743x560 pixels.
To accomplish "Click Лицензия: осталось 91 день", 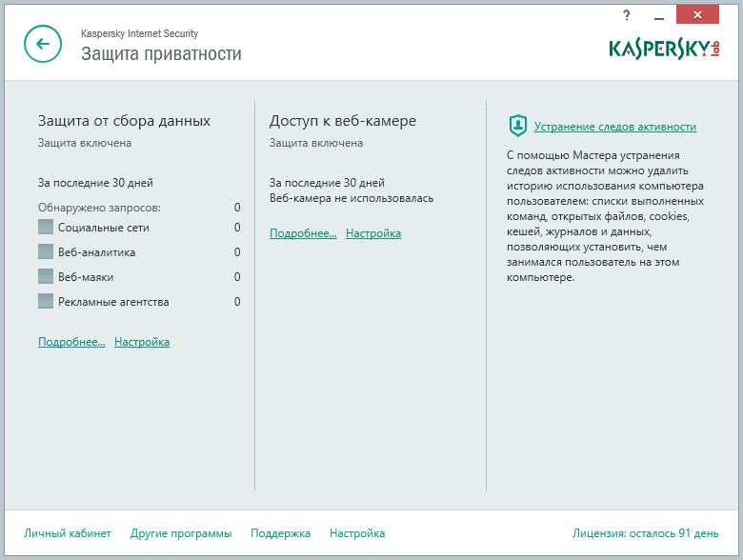I will click(x=646, y=533).
